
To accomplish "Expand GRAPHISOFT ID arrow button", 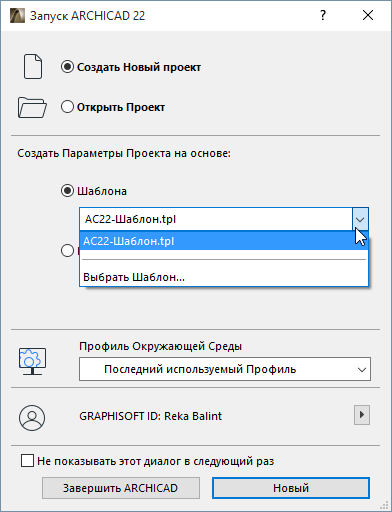I will pos(362,415).
